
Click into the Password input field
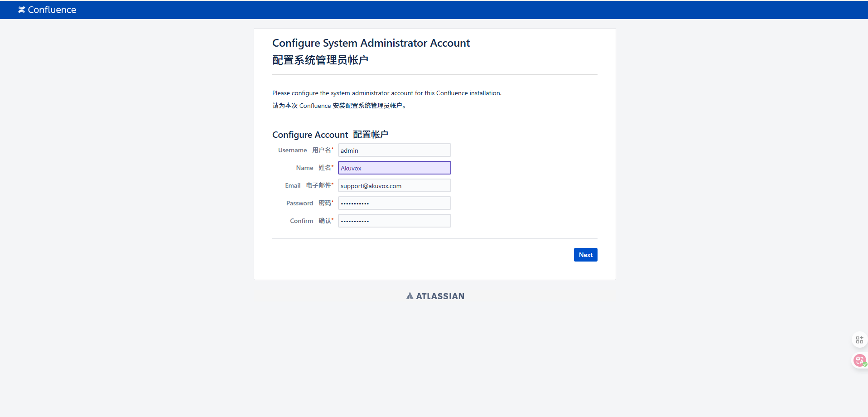[394, 204]
